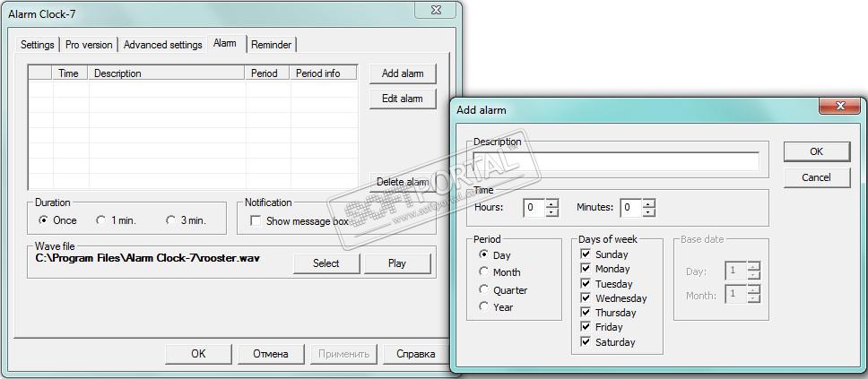The height and width of the screenshot is (379, 868).
Task: Uncheck the Thursday checkbox
Action: 586,313
